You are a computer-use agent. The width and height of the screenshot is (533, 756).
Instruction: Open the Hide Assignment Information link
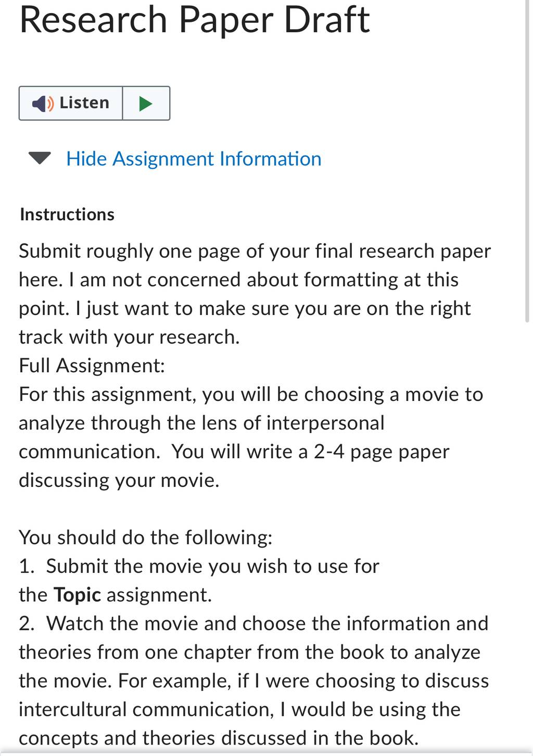click(194, 159)
